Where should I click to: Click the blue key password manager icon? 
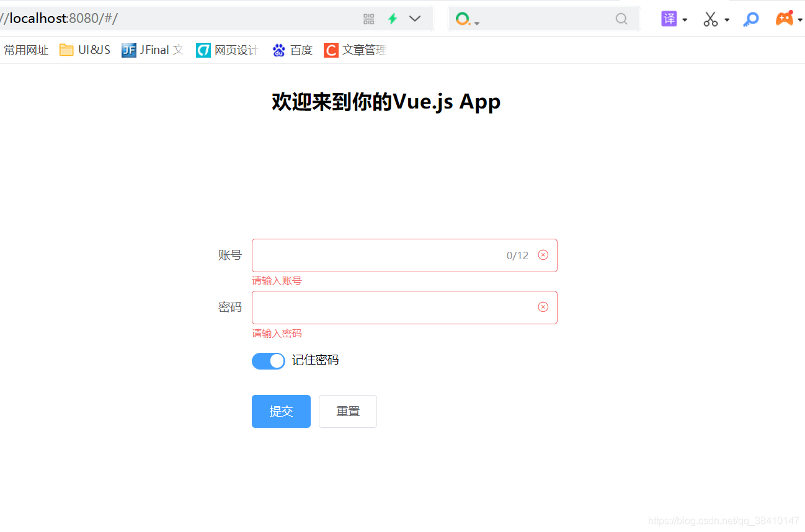(751, 19)
